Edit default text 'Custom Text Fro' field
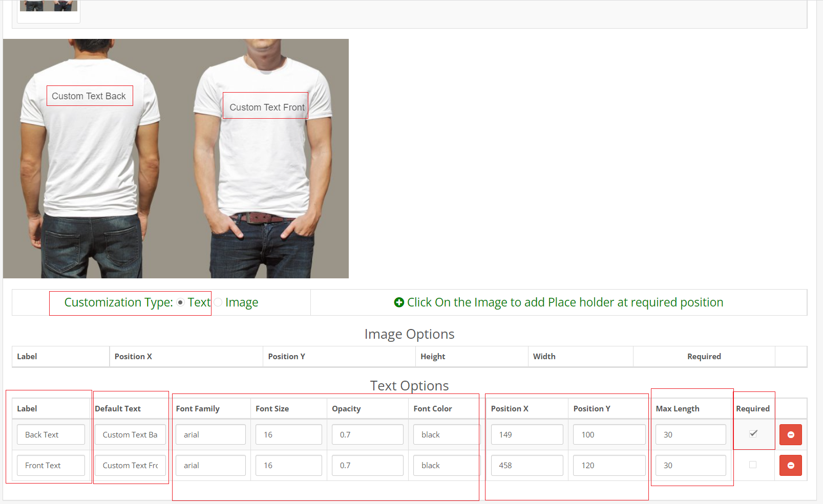 pos(130,465)
